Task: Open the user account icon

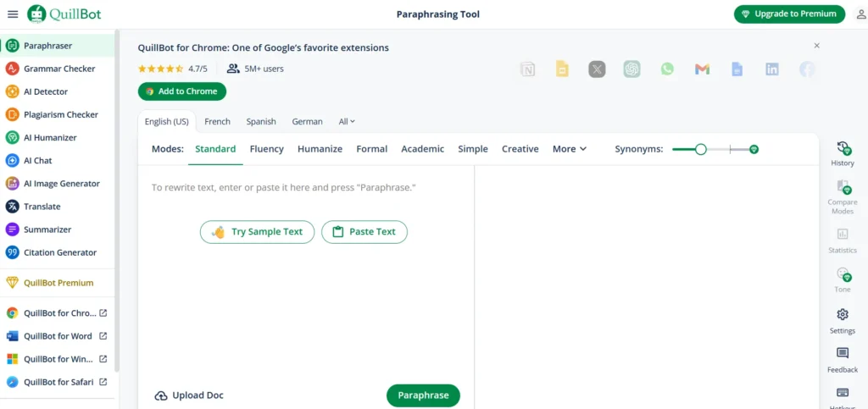Action: point(861,14)
